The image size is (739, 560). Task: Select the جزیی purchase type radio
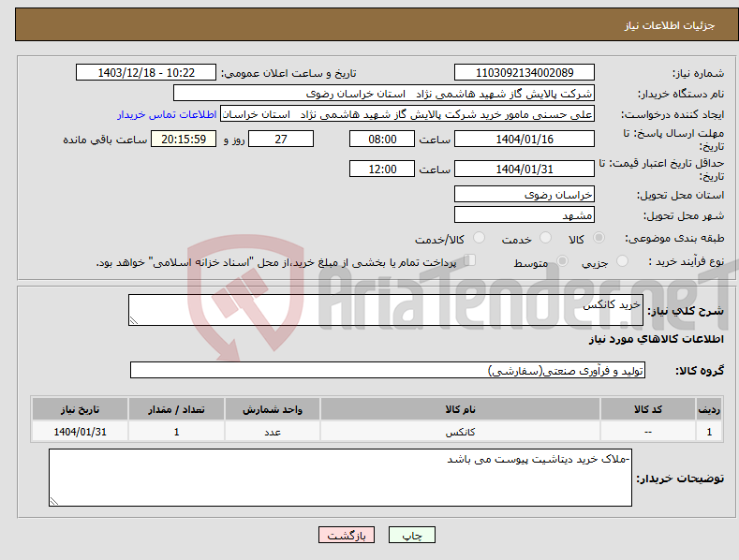click(622, 261)
